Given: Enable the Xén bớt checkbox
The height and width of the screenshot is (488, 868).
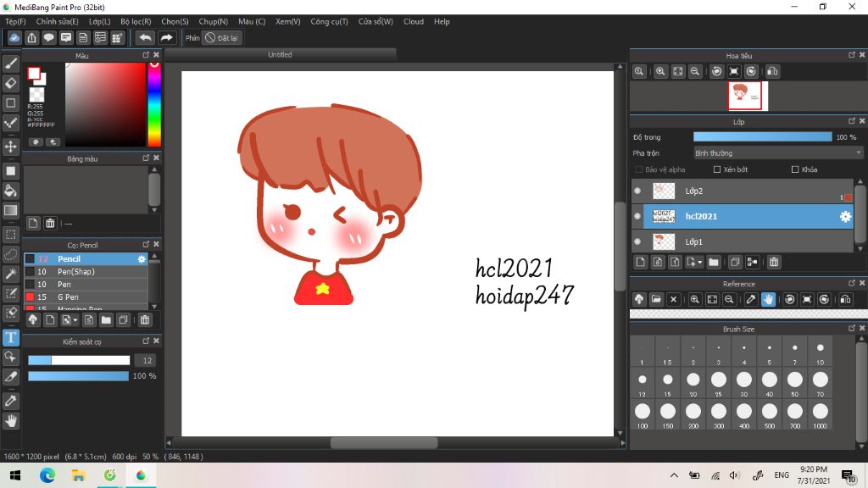Looking at the screenshot, I should (717, 169).
